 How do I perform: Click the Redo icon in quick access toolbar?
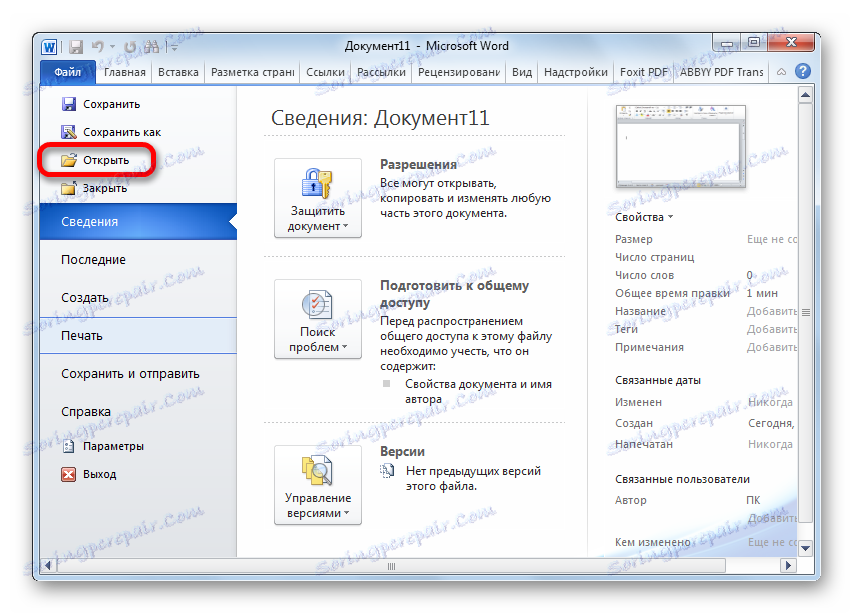130,47
